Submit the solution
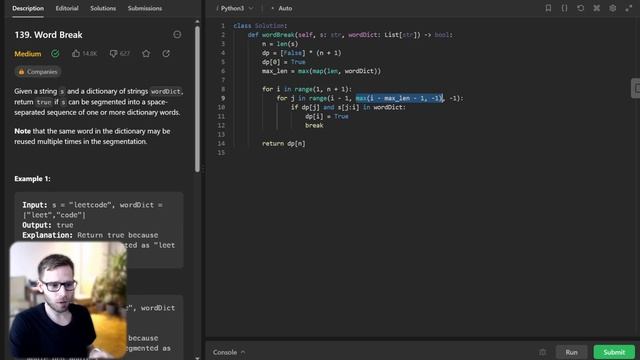This screenshot has width=640, height=360. pos(614,352)
